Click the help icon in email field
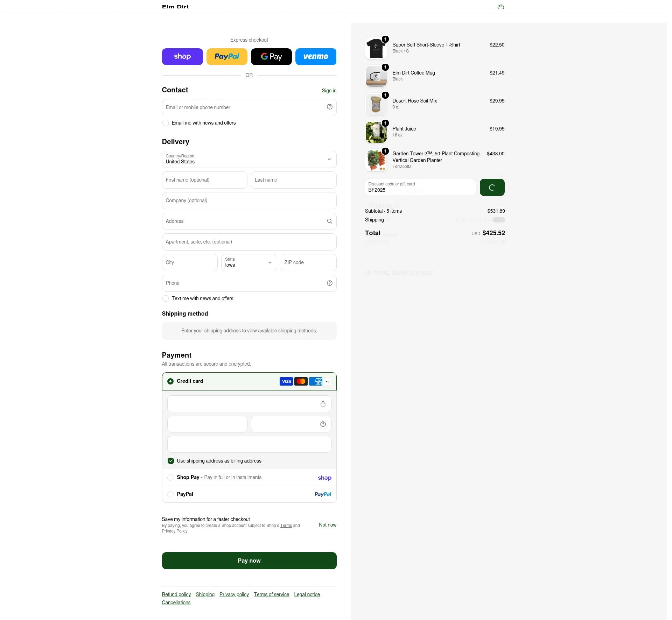 329,107
